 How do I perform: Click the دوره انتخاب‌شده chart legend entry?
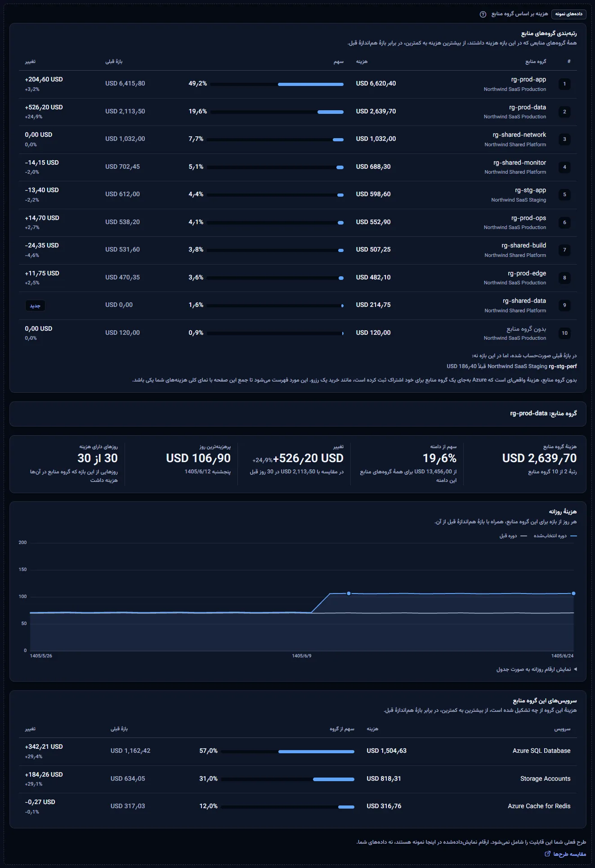[555, 536]
